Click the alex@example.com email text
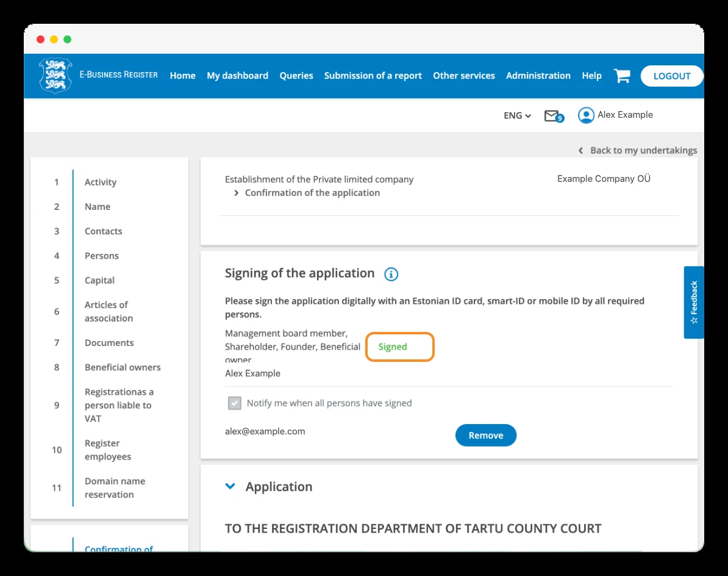 tap(265, 431)
